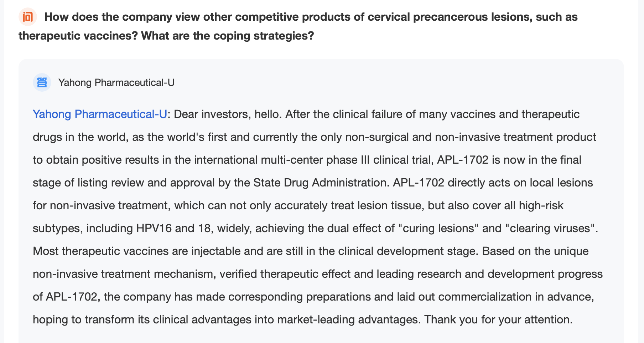Click the orange question icon
Image resolution: width=644 pixels, height=343 pixels.
pyautogui.click(x=28, y=17)
